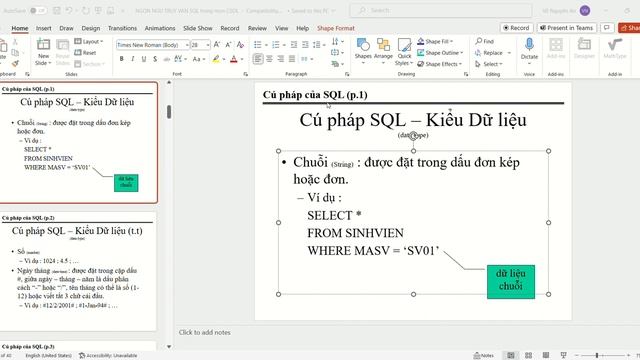Open the Slide Show tab
Screen dimensions: 640x360
click(x=198, y=28)
